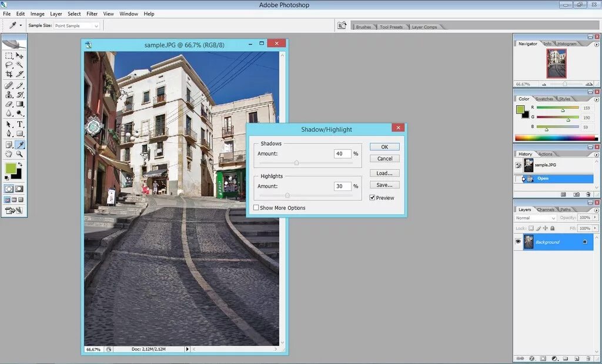Switch to the Actions tab
The image size is (602, 364).
(x=545, y=154)
